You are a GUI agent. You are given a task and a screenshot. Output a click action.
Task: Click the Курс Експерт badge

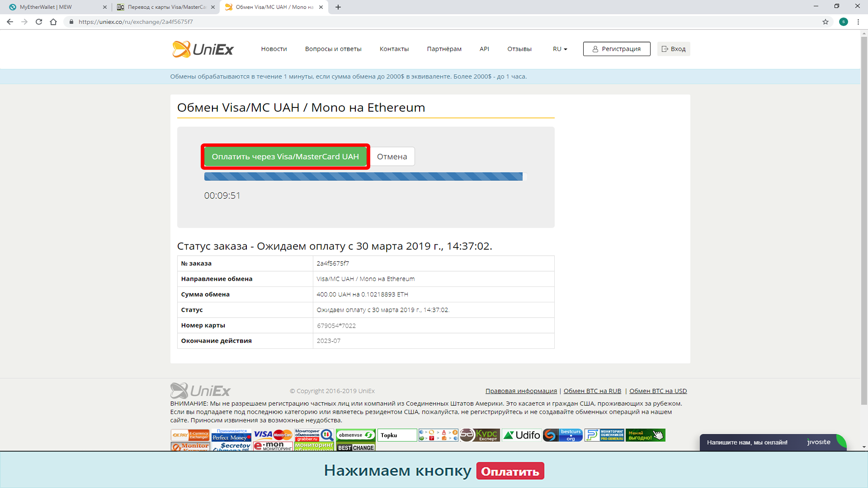(x=480, y=435)
